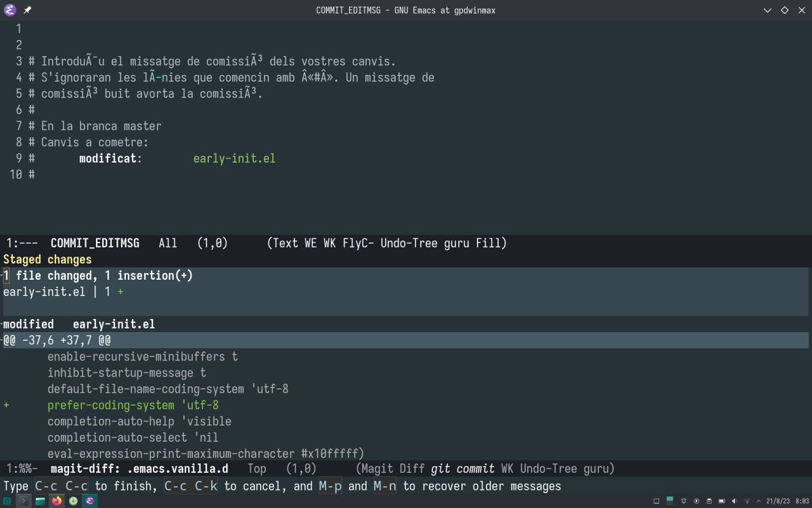Launch the terminal from the taskbar
The width and height of the screenshot is (812, 508).
(x=24, y=501)
